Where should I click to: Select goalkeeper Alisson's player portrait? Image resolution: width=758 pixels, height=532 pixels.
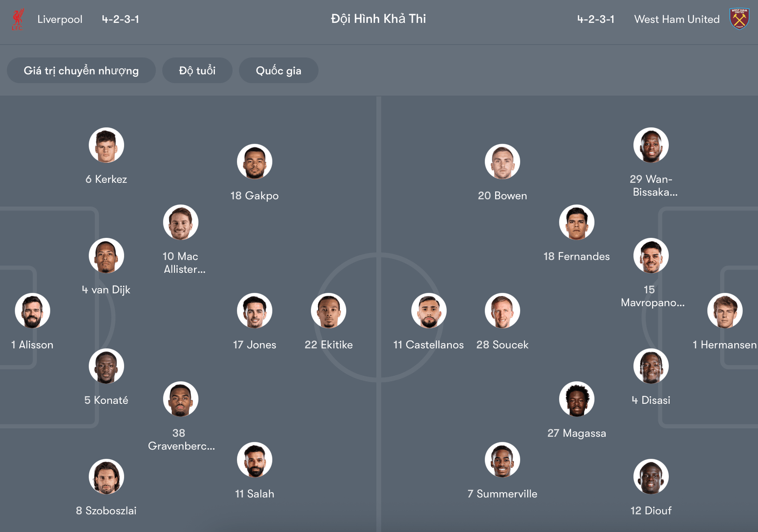[x=32, y=311]
